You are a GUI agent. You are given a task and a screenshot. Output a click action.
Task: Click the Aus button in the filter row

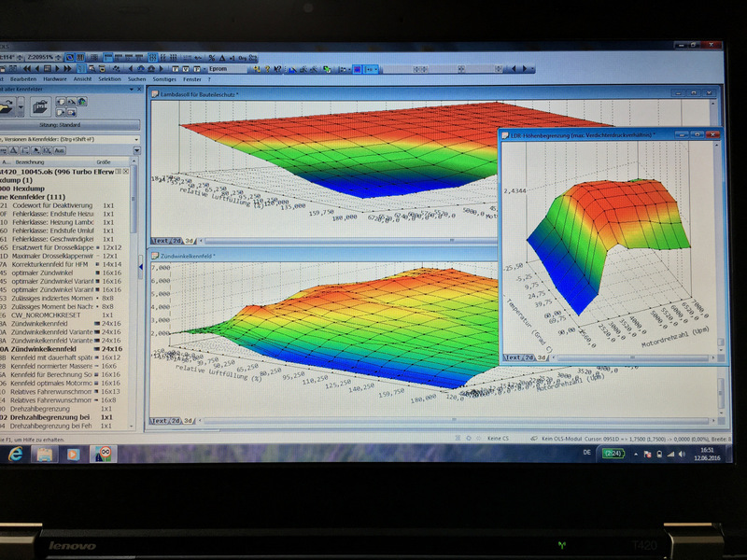click(x=58, y=150)
